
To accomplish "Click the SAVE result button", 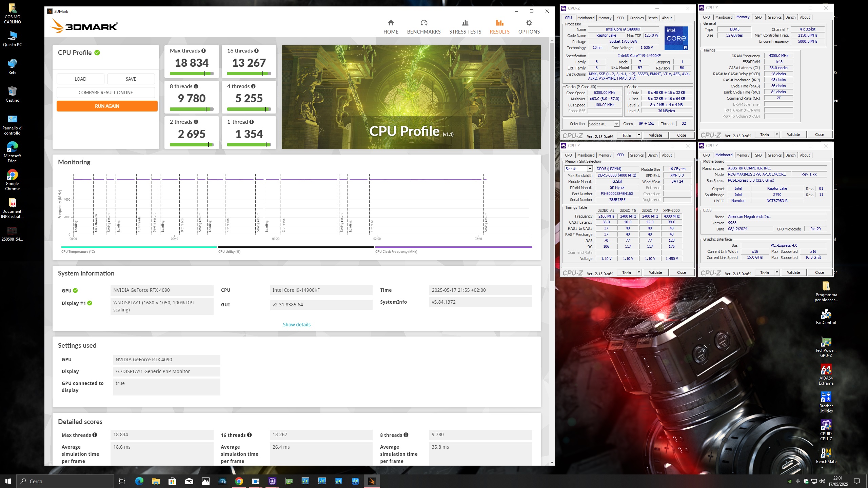I will coord(131,79).
